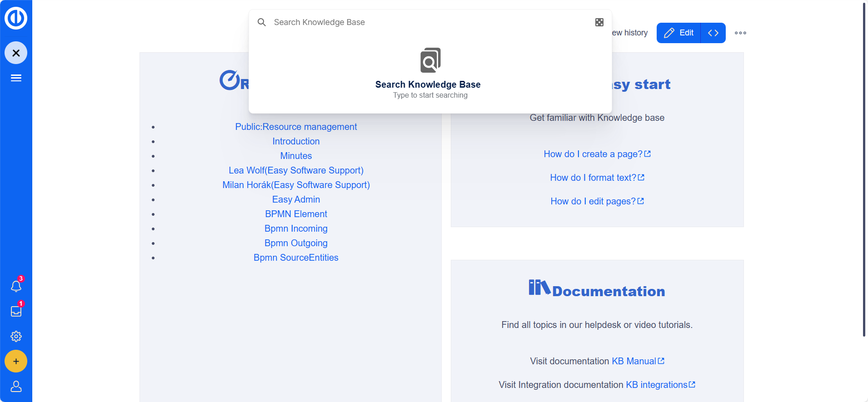
Task: Open the user profile icon
Action: coord(16,386)
